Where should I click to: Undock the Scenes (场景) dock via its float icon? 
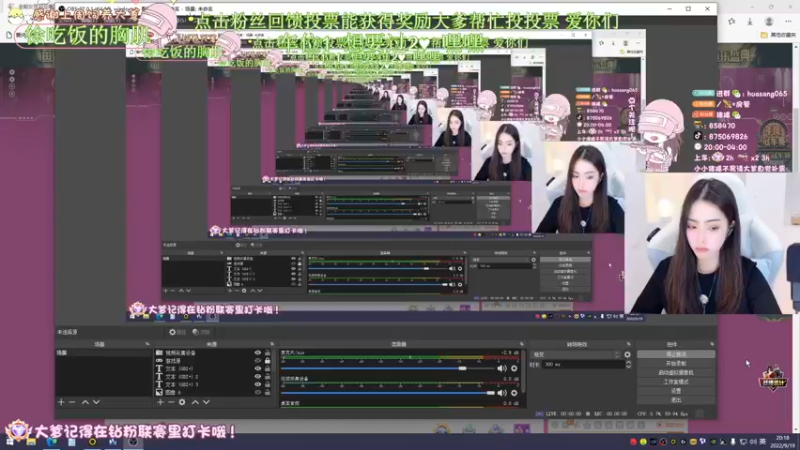coord(147,344)
